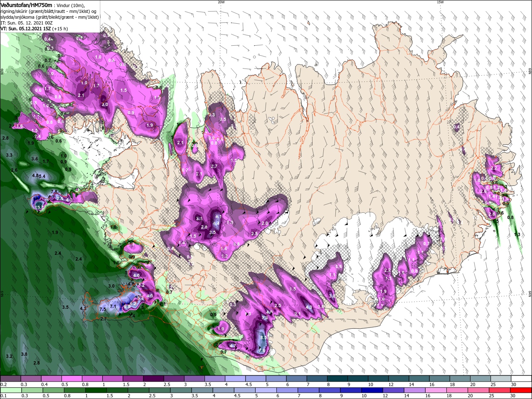Click the "(+15 h)" forecast offset text
532x399 pixels.
pyautogui.click(x=60, y=29)
